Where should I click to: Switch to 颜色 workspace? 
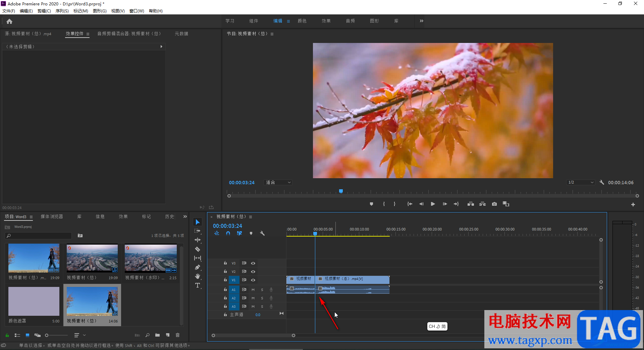[x=302, y=21]
